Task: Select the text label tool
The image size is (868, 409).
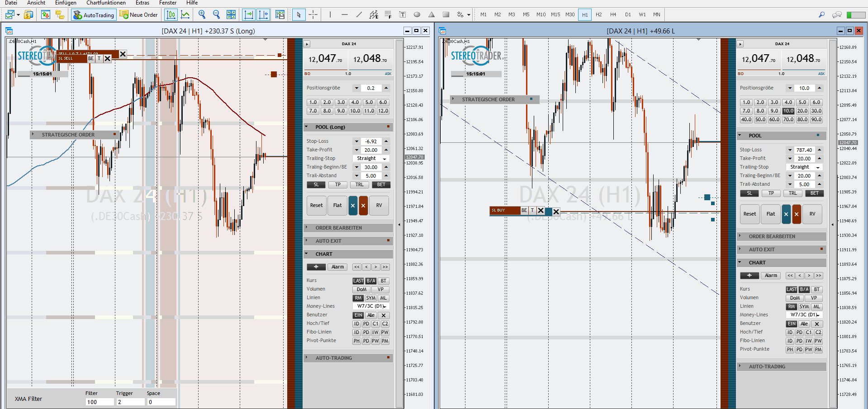Action: pos(402,14)
